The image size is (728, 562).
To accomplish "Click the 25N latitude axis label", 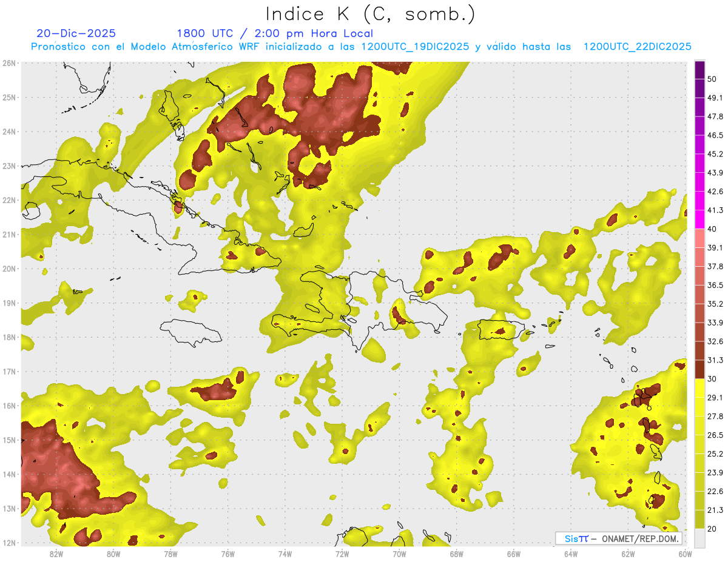I will [9, 98].
